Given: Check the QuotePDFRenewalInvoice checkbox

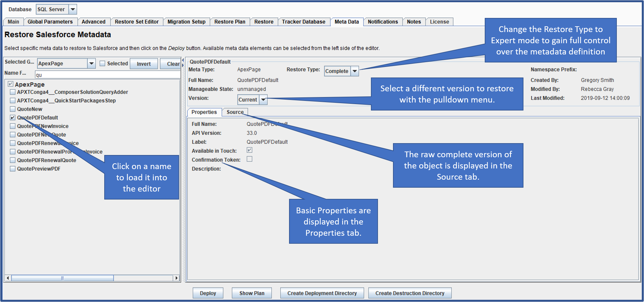Looking at the screenshot, I should pyautogui.click(x=13, y=143).
